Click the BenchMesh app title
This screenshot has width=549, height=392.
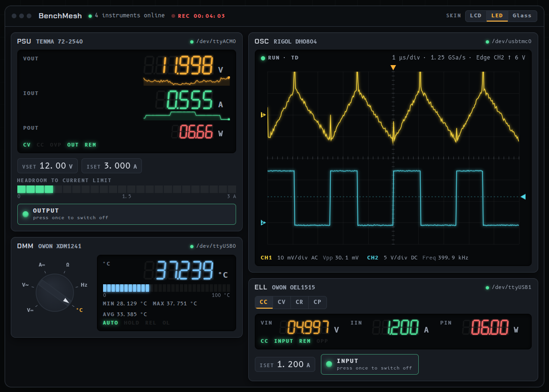pyautogui.click(x=60, y=16)
